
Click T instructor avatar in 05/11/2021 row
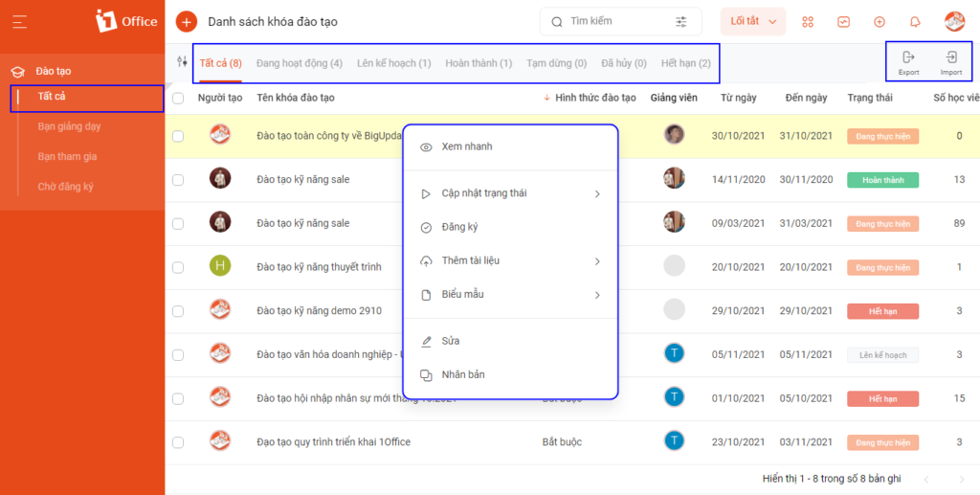coord(674,353)
